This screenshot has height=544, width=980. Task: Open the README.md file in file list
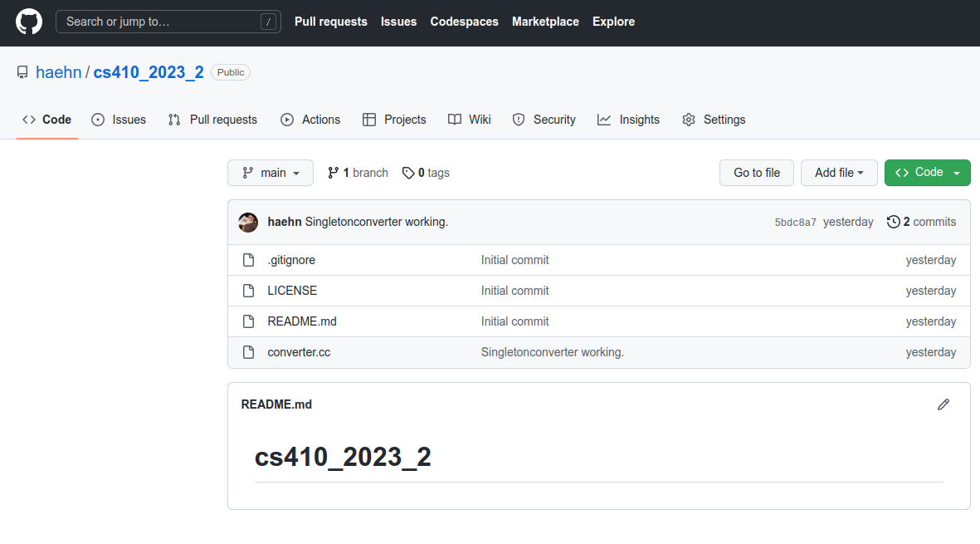302,321
